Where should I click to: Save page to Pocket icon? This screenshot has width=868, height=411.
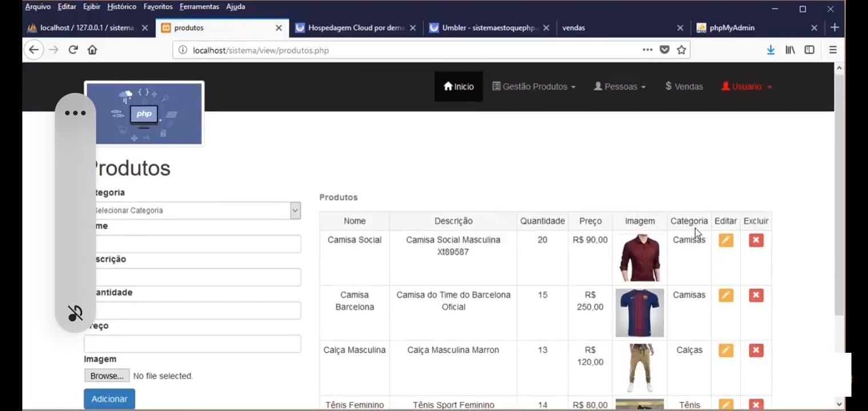[664, 50]
